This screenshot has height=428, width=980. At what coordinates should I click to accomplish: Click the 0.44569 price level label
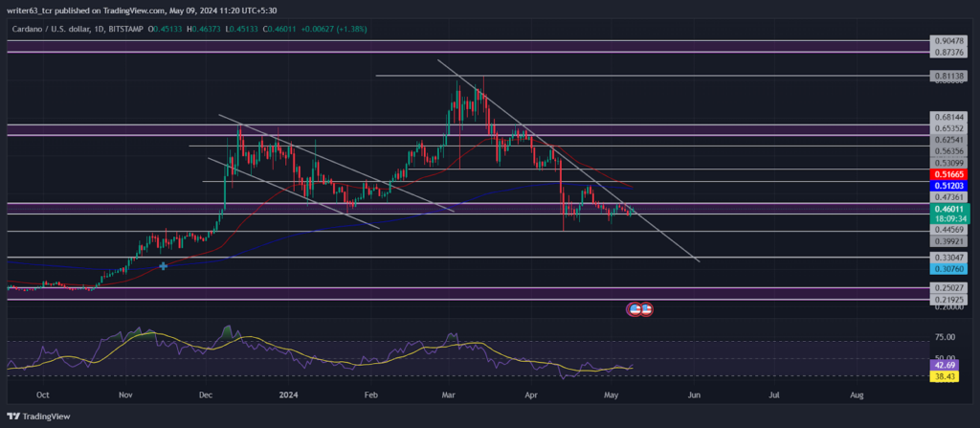[949, 230]
